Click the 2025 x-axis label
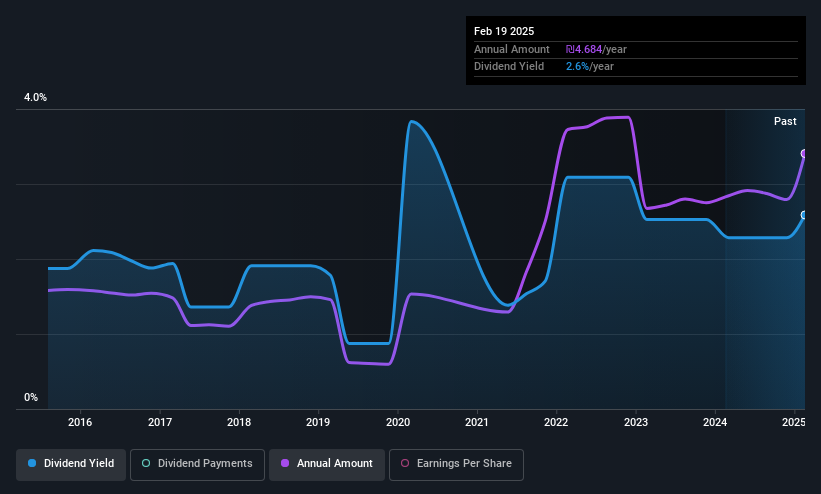 click(794, 422)
